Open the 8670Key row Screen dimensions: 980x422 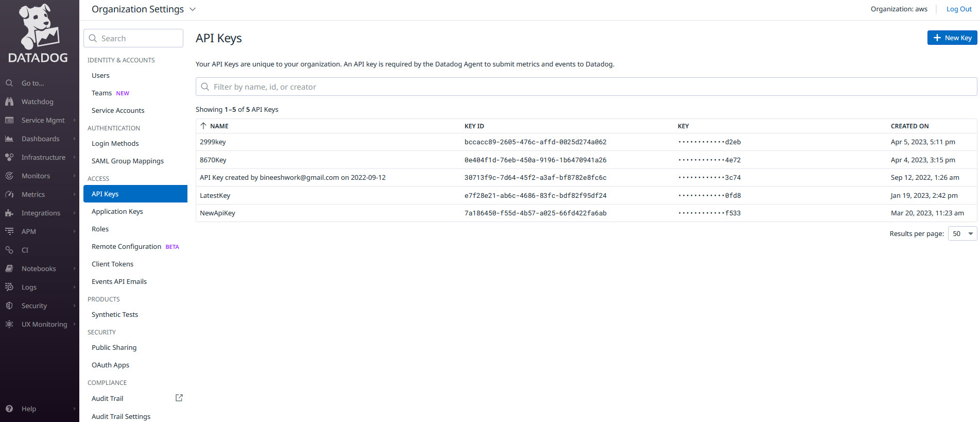(586, 160)
